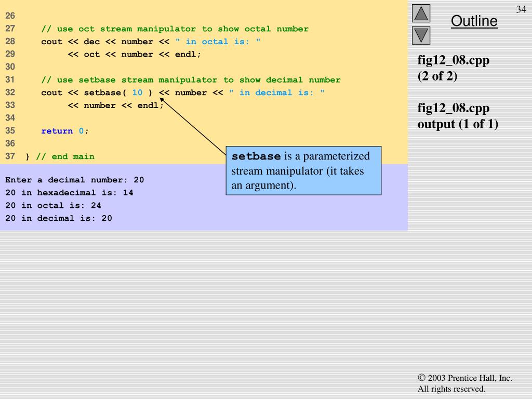
Task: Click code line 33 '<< number << endl;'
Action: 115,105
